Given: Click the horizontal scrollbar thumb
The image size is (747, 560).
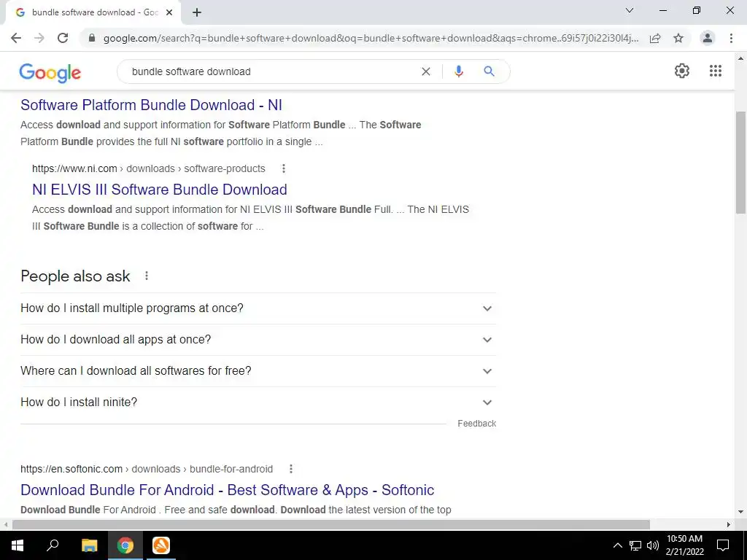Looking at the screenshot, I should [x=331, y=524].
